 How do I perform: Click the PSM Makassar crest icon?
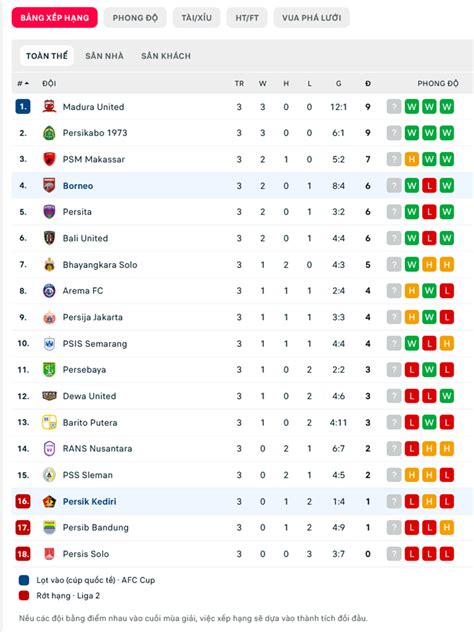(x=49, y=159)
